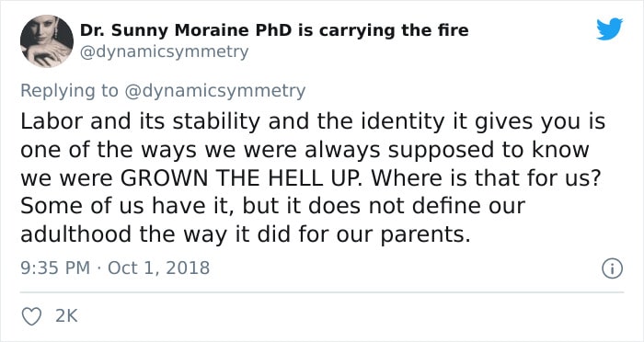644x342 pixels.
Task: Follow the @dynamicsymmetry link after Replying to
Action: point(214,91)
